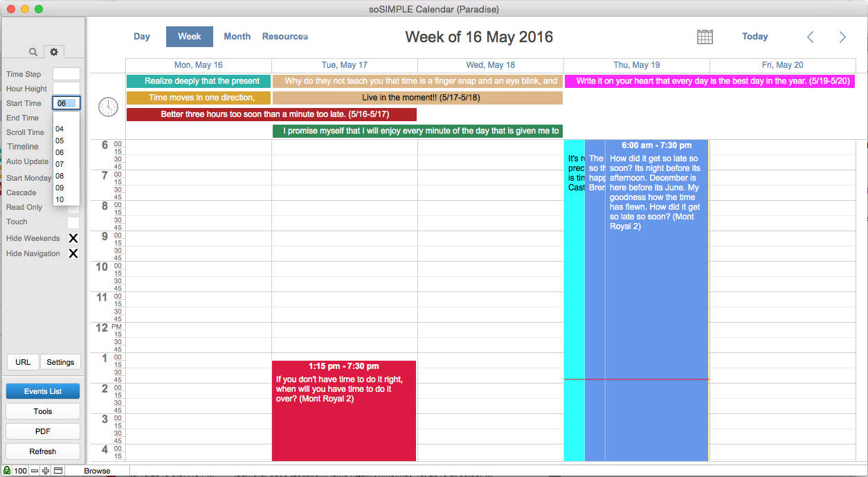Click the 'Week of 16 May 2016' title

tap(479, 37)
